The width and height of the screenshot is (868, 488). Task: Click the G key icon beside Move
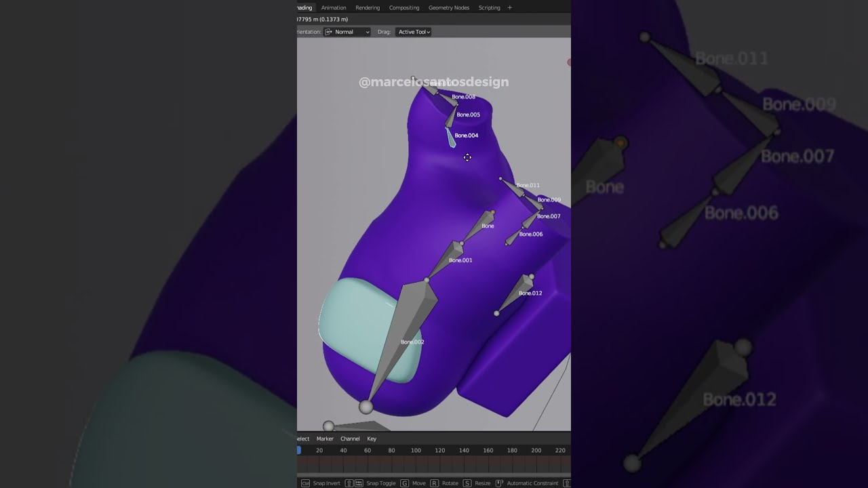click(405, 483)
